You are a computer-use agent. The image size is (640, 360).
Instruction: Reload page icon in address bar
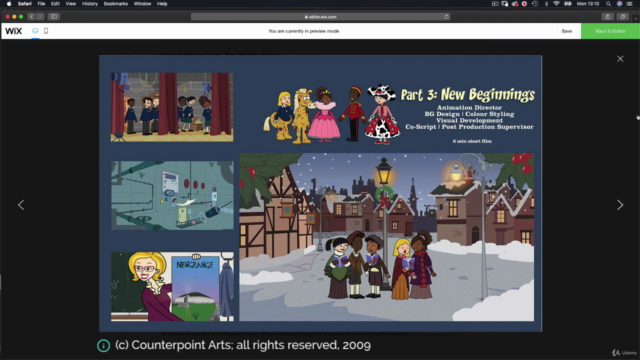pyautogui.click(x=447, y=17)
